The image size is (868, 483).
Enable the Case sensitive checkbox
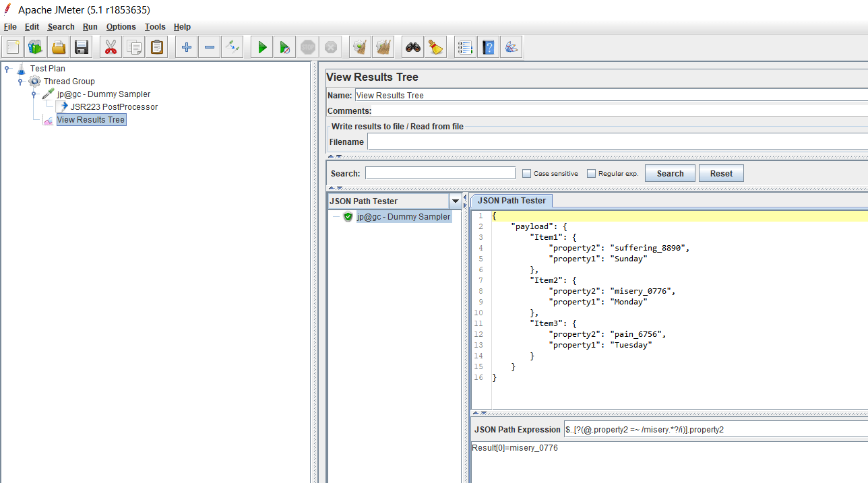[527, 174]
